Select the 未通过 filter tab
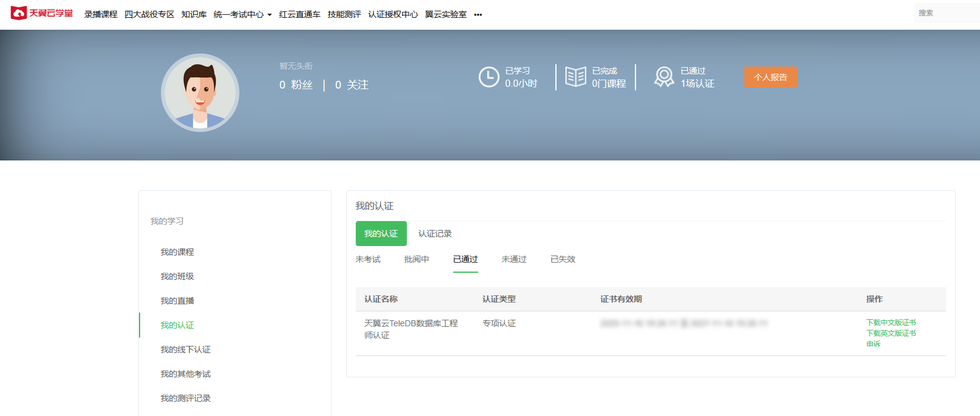Screen dimensions: 980x416 tap(514, 259)
